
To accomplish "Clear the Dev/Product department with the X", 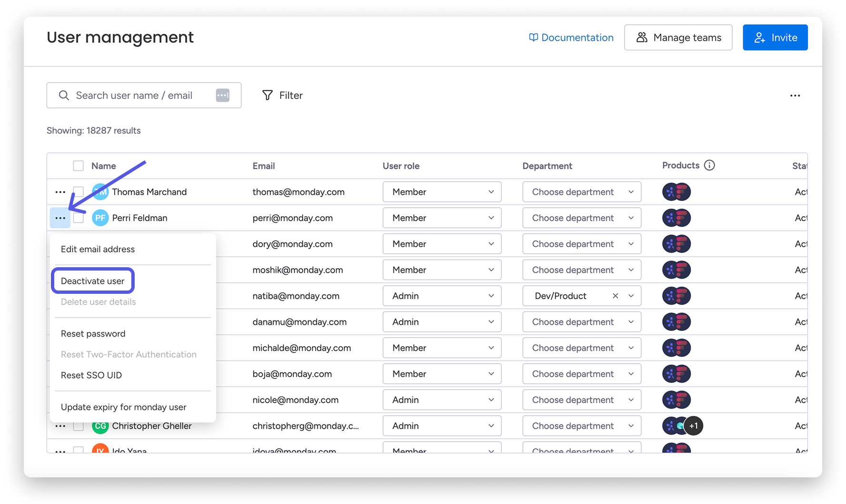I will click(x=615, y=296).
